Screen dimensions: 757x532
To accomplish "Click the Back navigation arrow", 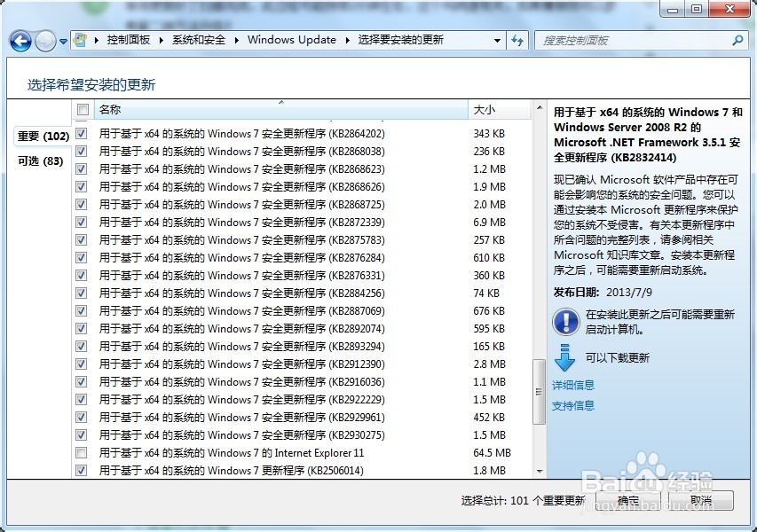I will point(20,40).
